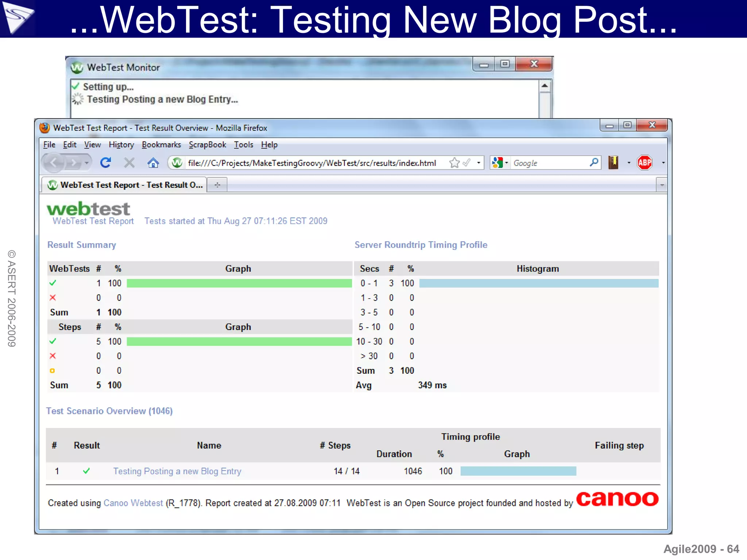The image size is (747, 560).
Task: Click the orange not-executed icon in Steps table
Action: (53, 370)
